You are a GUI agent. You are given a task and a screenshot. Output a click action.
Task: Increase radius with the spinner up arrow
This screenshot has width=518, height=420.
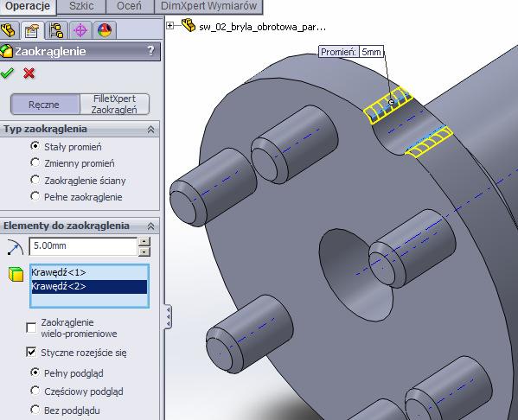[144, 241]
